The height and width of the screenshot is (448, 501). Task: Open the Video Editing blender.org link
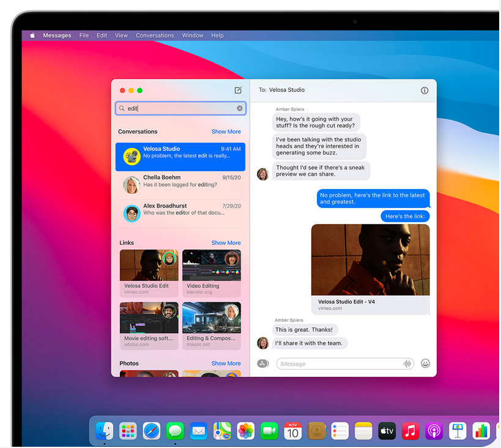point(211,273)
